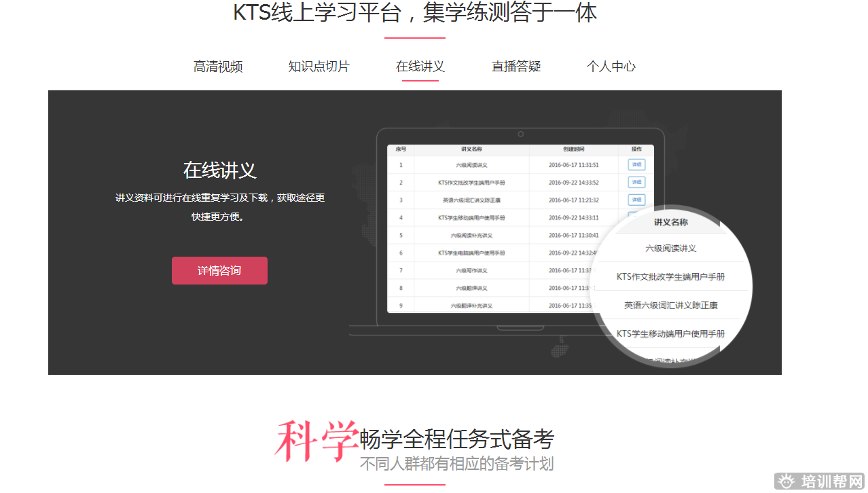Click the 详情咨询 button
Screen dimensions: 868x493
(219, 270)
